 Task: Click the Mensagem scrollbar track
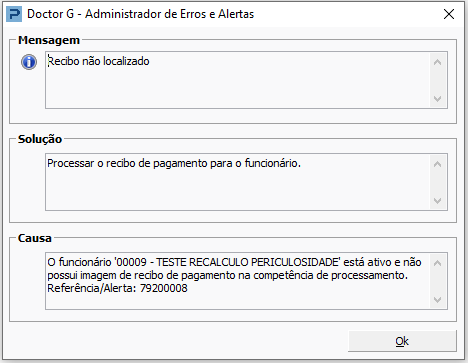438,80
